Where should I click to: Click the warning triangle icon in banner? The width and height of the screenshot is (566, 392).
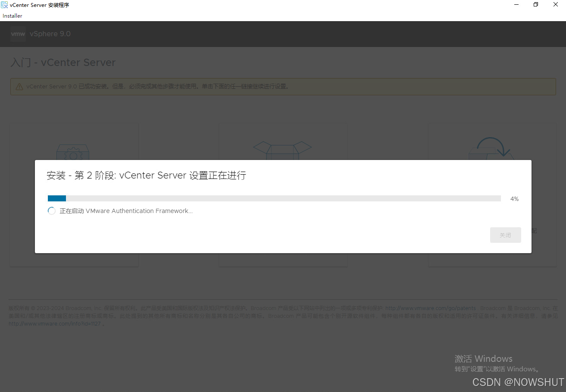click(19, 87)
